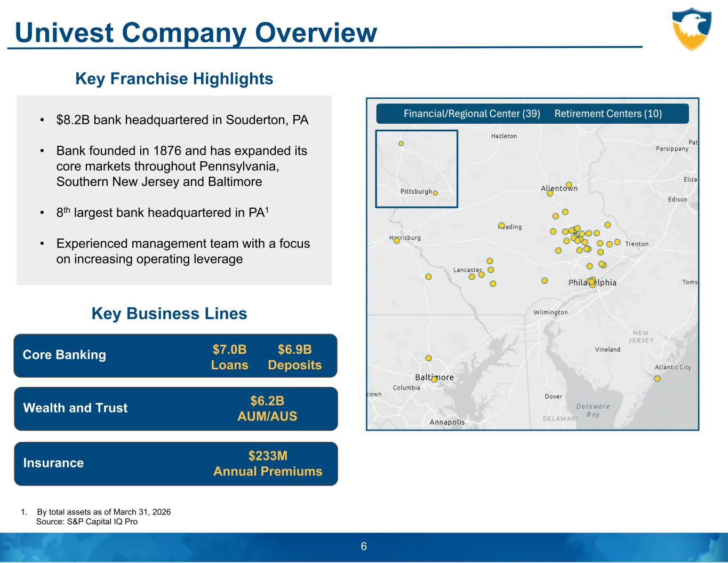Click the Core Banking bar

pyautogui.click(x=175, y=356)
